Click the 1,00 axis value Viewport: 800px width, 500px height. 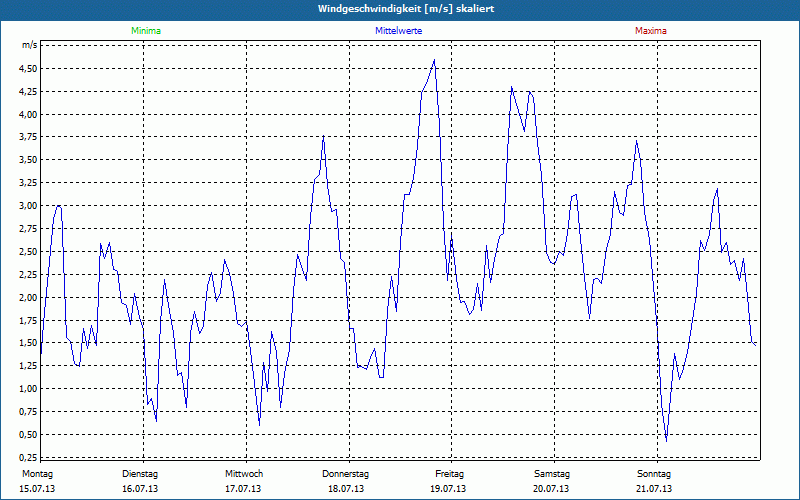coord(29,389)
